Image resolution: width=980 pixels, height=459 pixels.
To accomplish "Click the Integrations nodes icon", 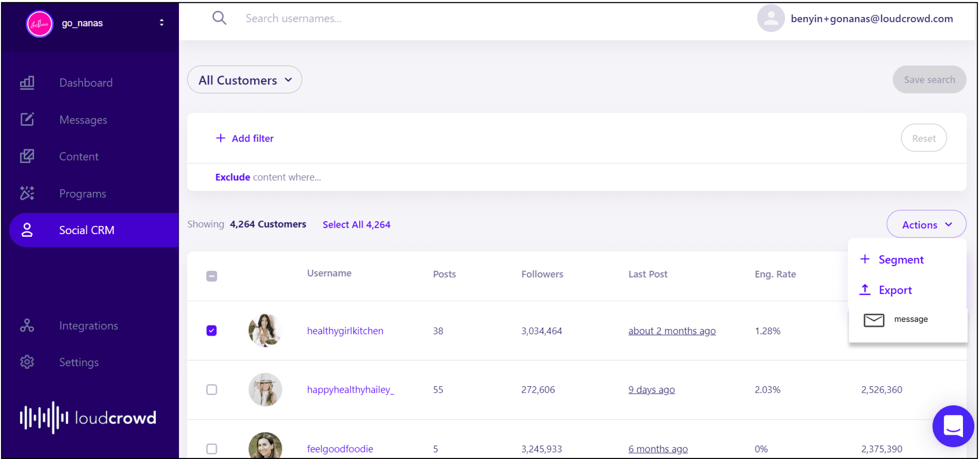I will 27,325.
